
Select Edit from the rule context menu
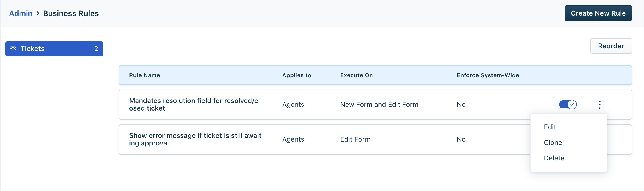[x=550, y=127]
